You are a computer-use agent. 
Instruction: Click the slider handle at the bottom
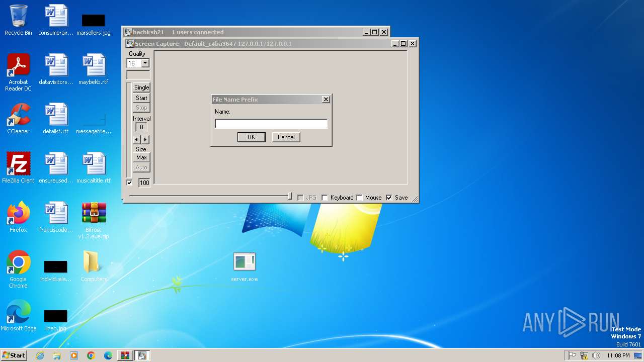coord(290,196)
